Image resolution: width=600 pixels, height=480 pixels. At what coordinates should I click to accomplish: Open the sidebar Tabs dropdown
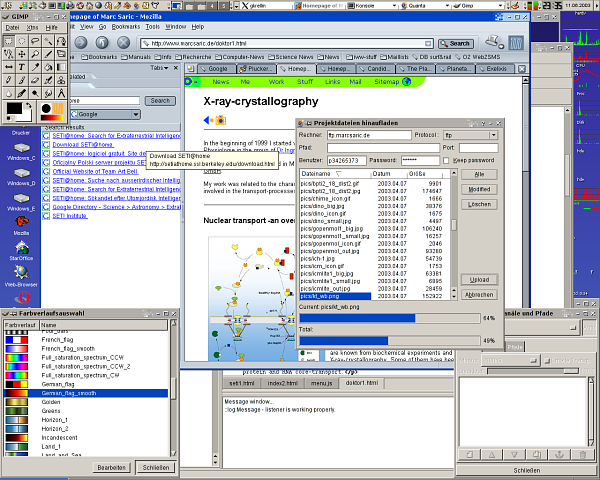[x=161, y=68]
